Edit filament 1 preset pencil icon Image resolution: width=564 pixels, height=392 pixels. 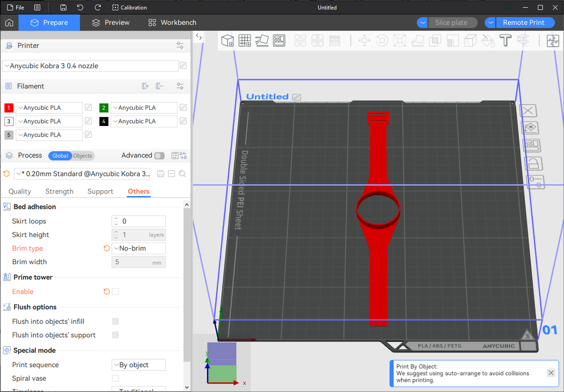point(88,107)
